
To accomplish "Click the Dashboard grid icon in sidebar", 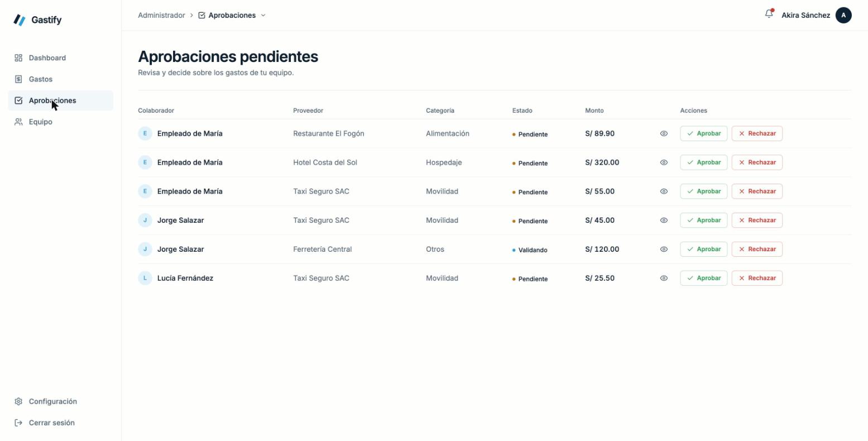I will coord(18,58).
